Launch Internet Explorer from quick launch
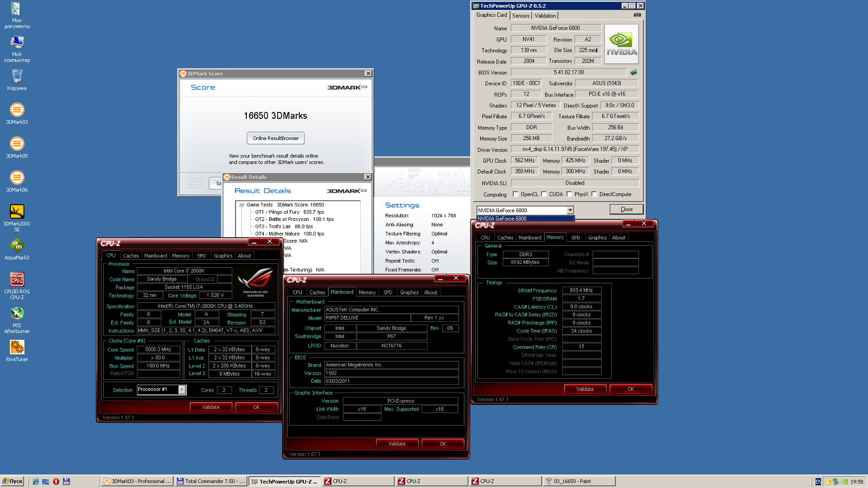 click(x=36, y=481)
